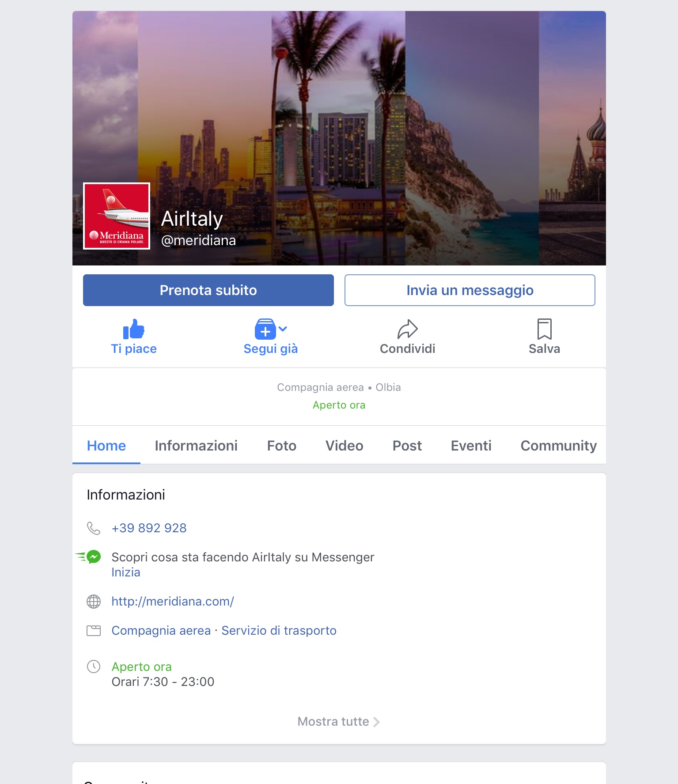Click the globe website icon
678x784 pixels.
(x=94, y=601)
